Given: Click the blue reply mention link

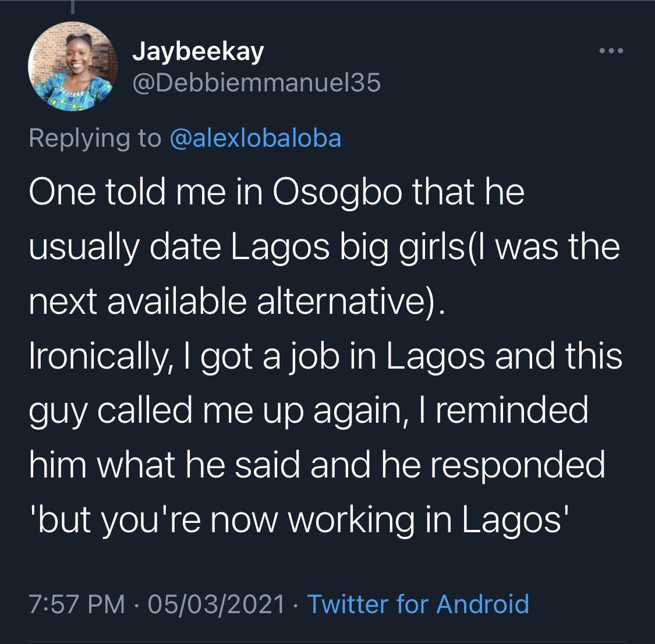Looking at the screenshot, I should 254,138.
